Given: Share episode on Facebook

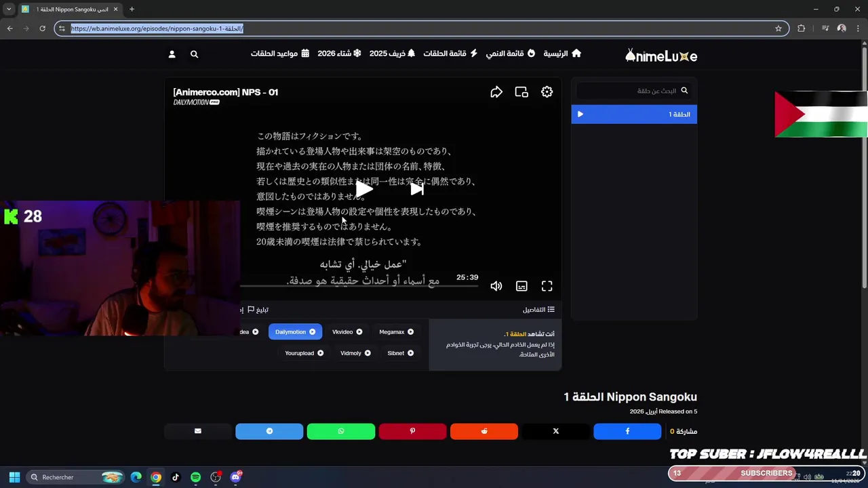Looking at the screenshot, I should click(627, 431).
